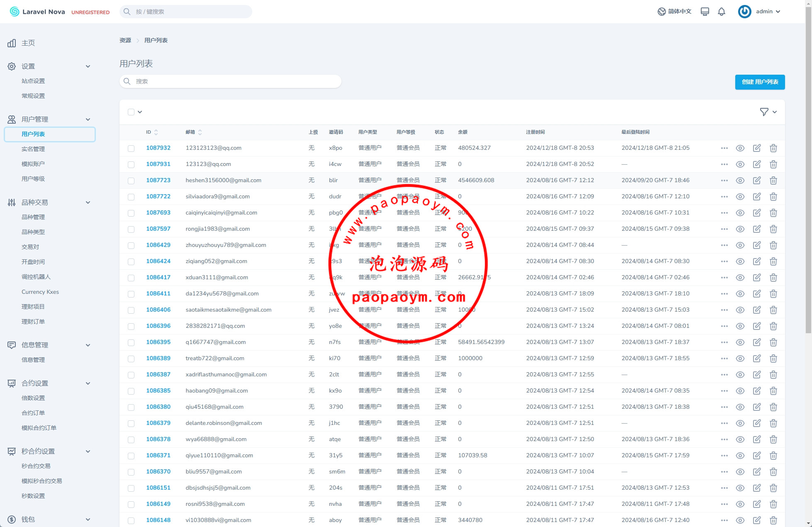
Task: Open 站点设置 in sidebar
Action: (33, 81)
